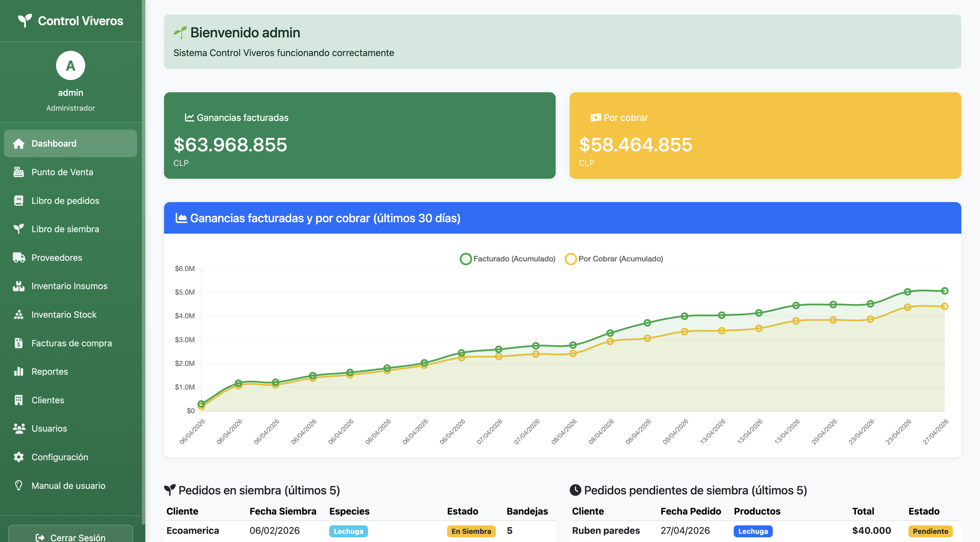Click the last green data point 27/04/2026
The image size is (980, 542).
point(945,291)
